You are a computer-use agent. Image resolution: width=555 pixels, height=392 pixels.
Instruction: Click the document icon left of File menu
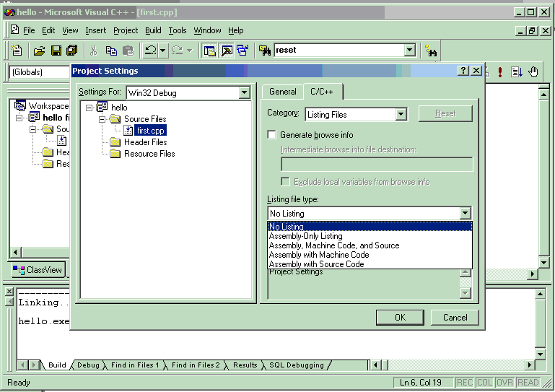pos(15,30)
